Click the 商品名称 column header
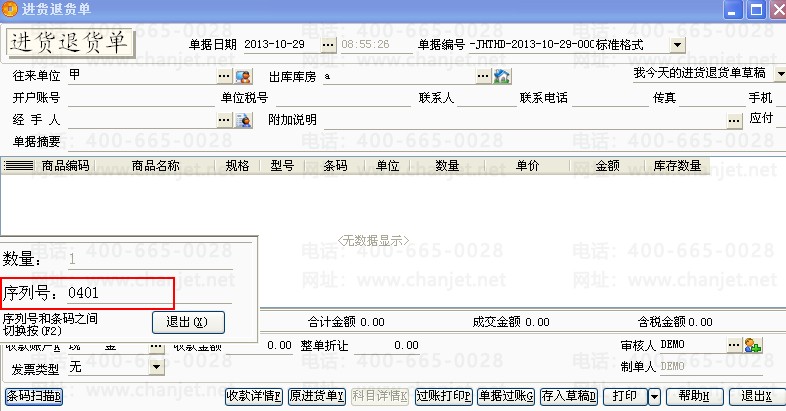This screenshot has height=411, width=786. [155, 166]
